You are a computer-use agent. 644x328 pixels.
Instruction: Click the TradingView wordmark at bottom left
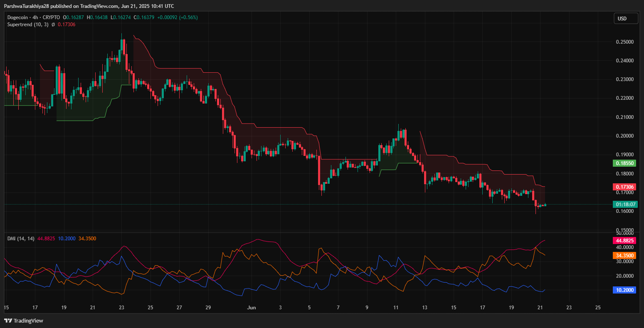(x=28, y=321)
